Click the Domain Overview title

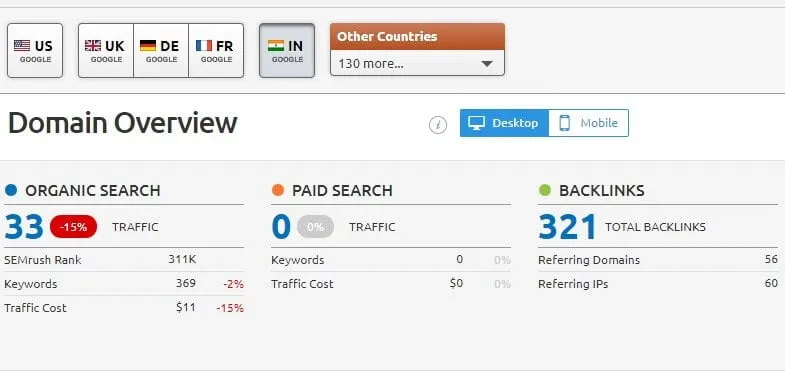pos(123,123)
